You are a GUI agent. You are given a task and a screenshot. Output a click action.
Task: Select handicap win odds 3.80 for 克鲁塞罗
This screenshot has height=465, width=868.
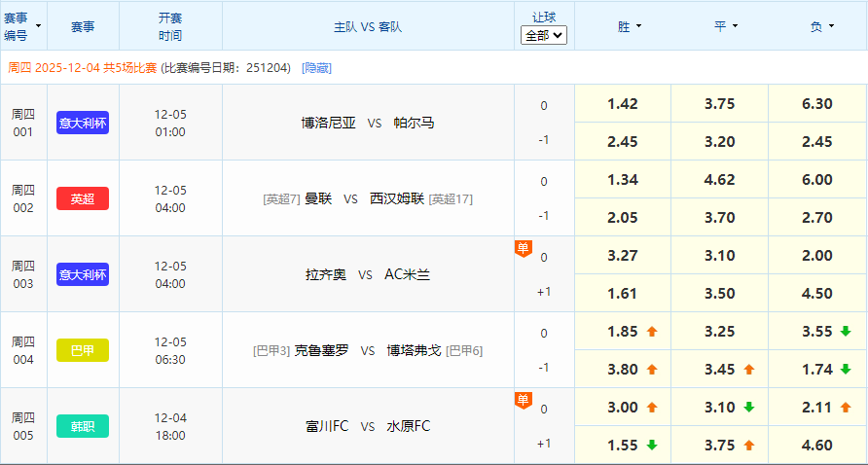pyautogui.click(x=623, y=370)
